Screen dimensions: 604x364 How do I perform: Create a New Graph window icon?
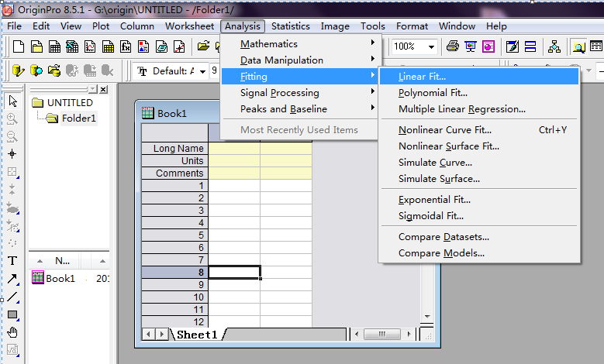(x=90, y=46)
